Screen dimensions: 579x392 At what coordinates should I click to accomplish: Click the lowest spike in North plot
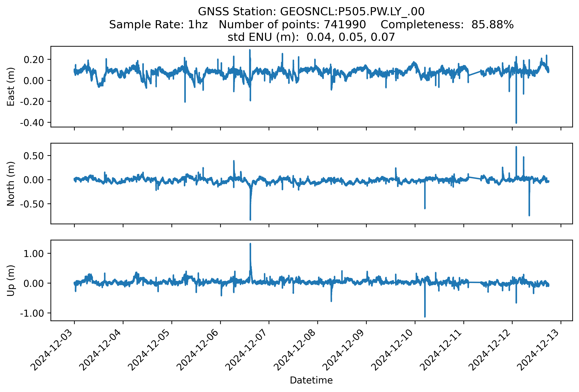[250, 218]
